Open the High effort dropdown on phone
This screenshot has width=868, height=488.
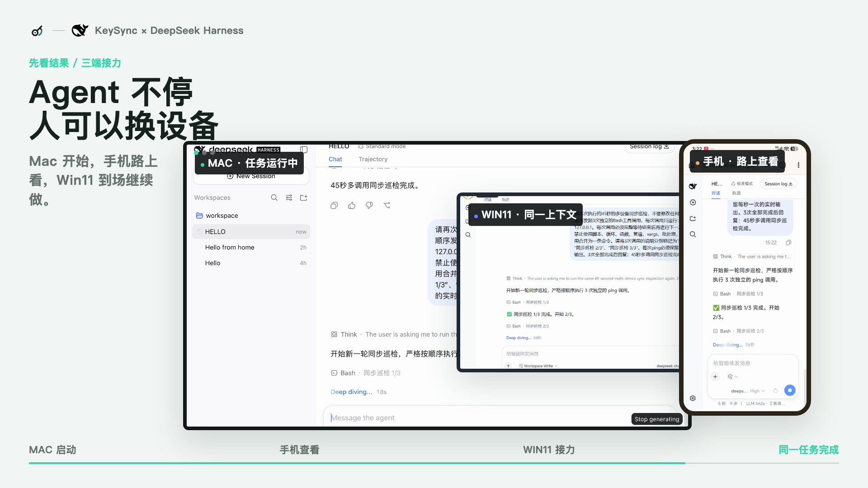point(757,391)
